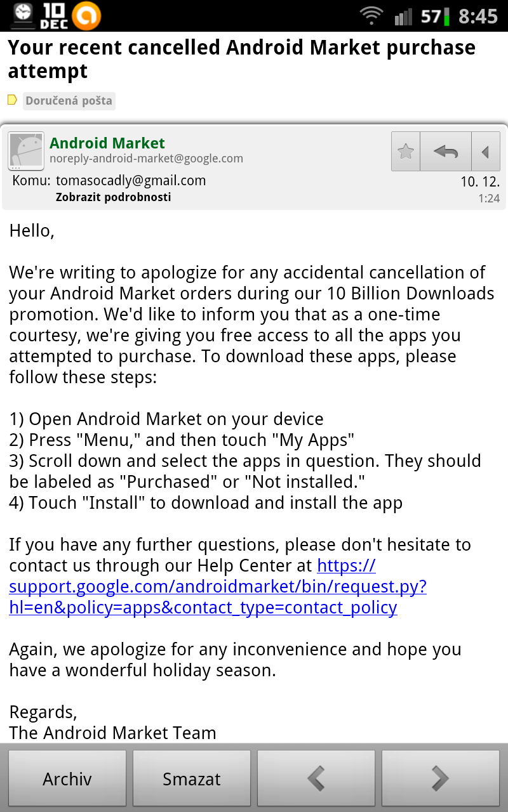
Task: Go to the older message arrow
Action: pos(441,778)
